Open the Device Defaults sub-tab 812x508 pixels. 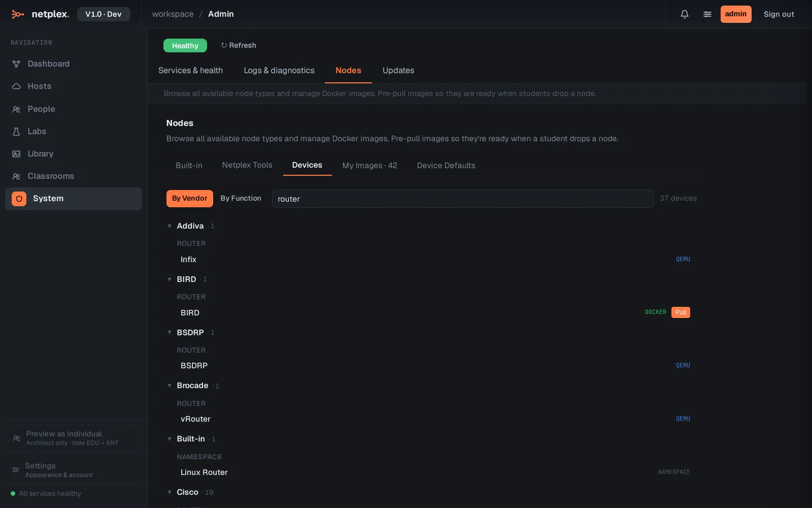click(x=446, y=166)
